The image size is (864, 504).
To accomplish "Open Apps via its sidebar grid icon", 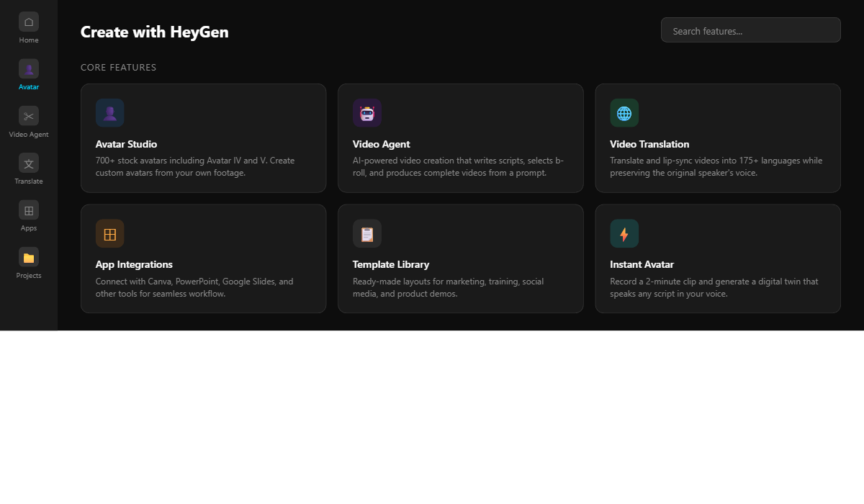I will [28, 210].
